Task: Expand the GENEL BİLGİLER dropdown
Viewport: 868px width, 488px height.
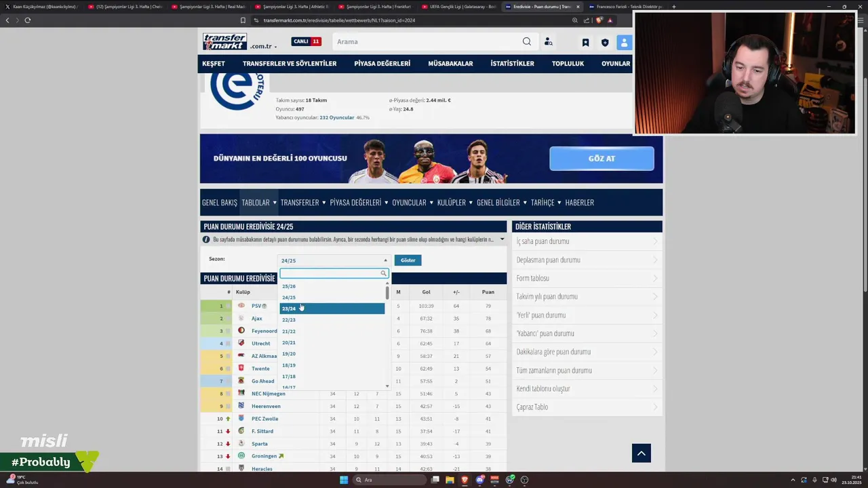Action: coord(501,203)
